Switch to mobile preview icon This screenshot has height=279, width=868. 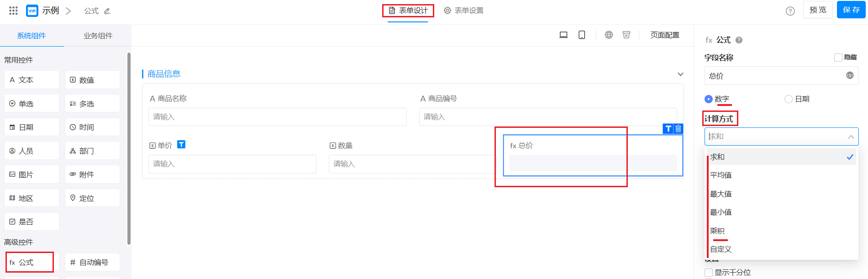[x=582, y=35]
